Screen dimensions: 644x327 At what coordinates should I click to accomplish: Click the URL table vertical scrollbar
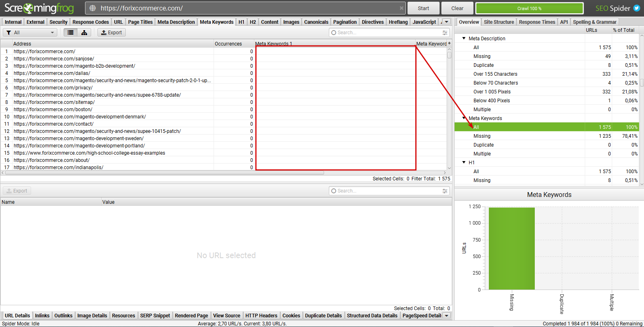coord(449,55)
